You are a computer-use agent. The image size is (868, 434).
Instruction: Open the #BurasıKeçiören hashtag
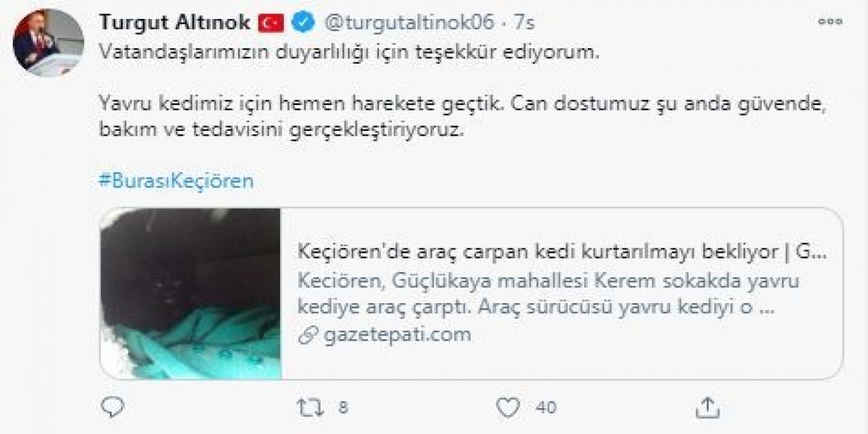pos(176,181)
